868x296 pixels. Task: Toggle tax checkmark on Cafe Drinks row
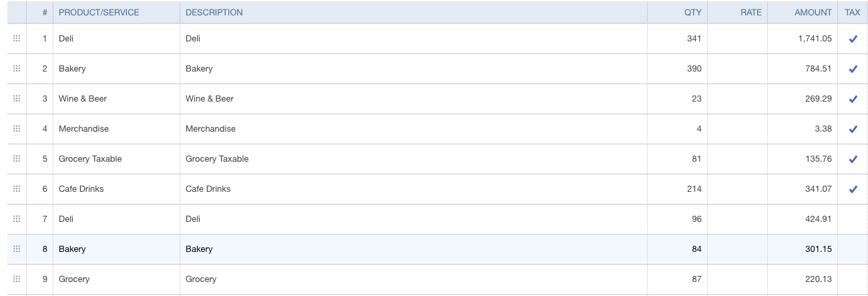pos(853,189)
